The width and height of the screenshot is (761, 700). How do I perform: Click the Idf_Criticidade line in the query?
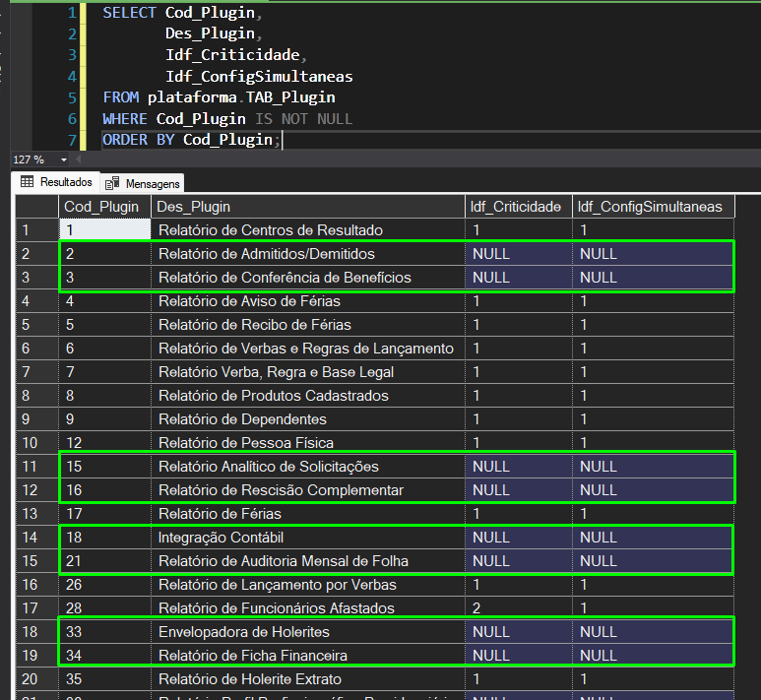[236, 55]
